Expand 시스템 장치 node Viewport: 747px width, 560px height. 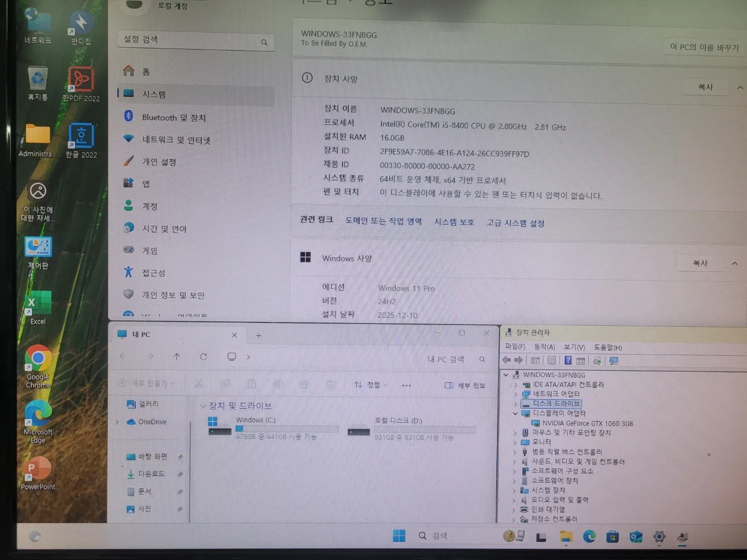coord(514,491)
